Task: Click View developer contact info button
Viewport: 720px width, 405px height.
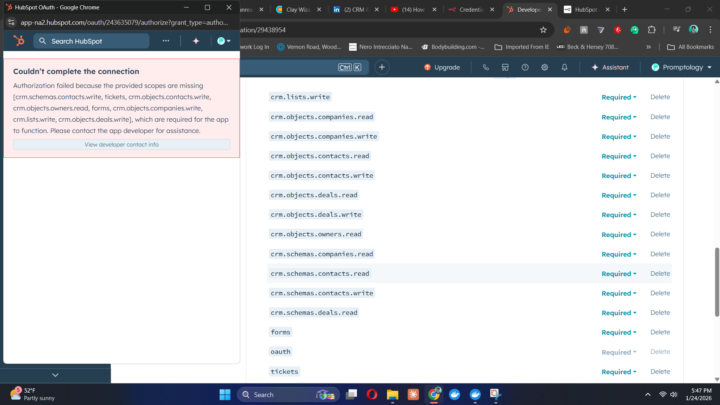Action: point(121,144)
